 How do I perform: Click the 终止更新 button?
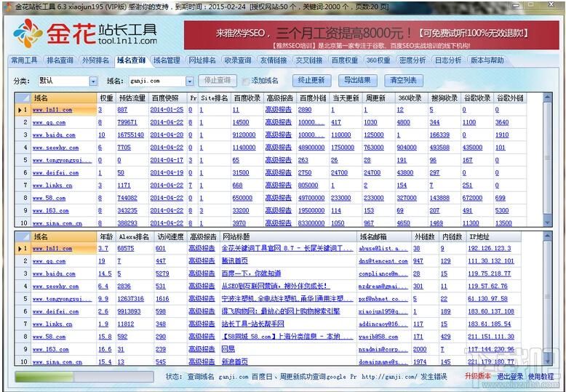click(311, 81)
